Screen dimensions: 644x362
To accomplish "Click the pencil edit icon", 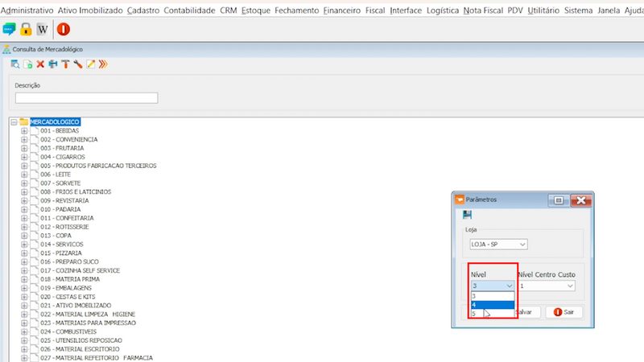I will click(x=90, y=64).
